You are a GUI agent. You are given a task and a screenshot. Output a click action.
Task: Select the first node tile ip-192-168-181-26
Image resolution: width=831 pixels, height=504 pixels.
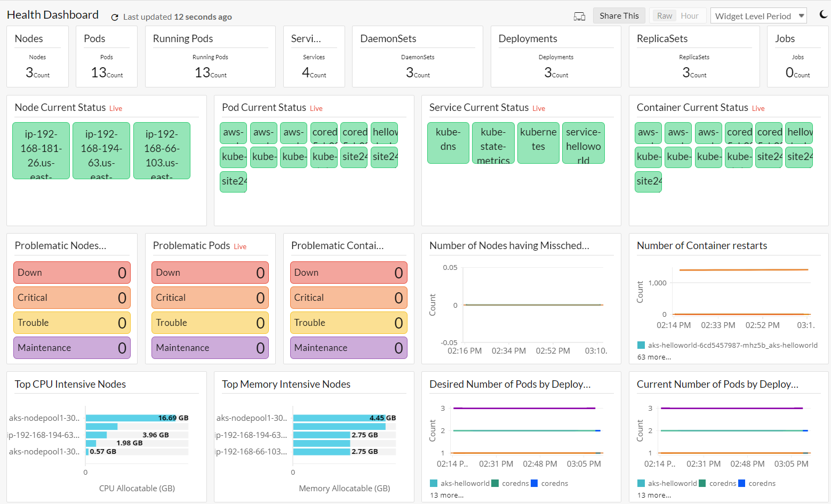click(41, 150)
